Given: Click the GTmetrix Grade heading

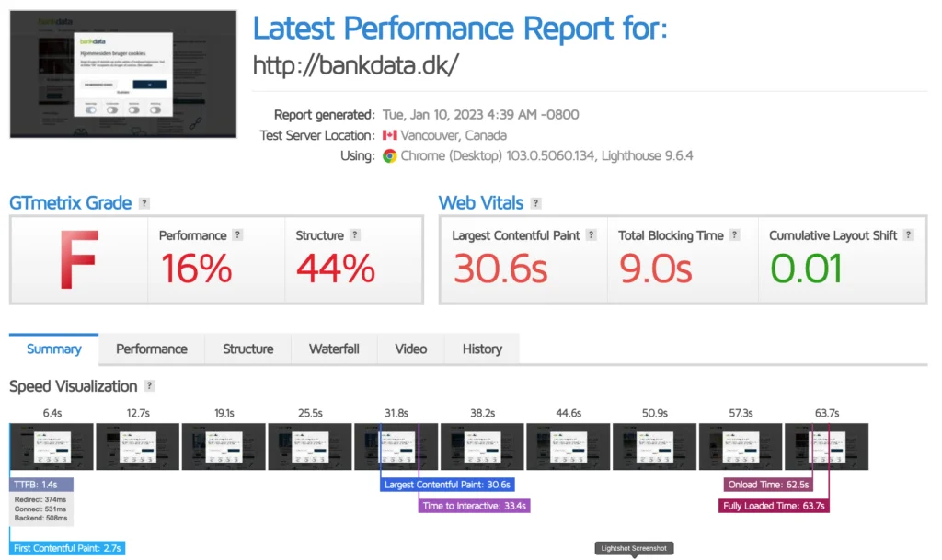Looking at the screenshot, I should coord(70,203).
